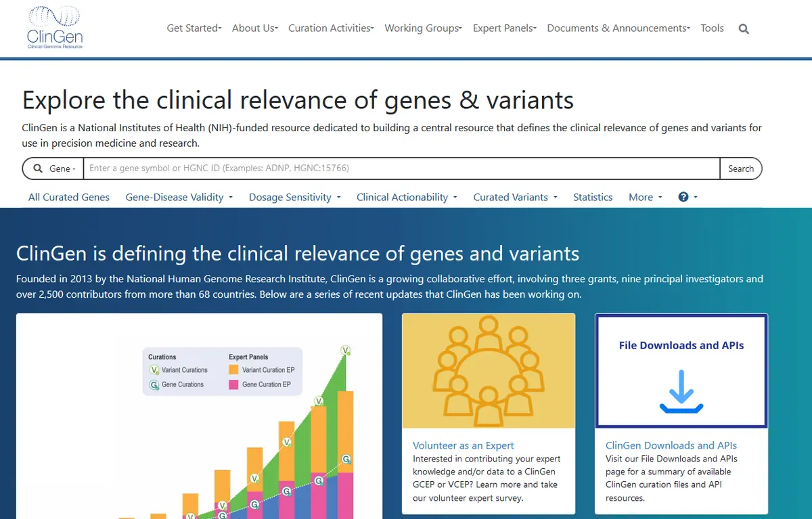This screenshot has height=519, width=812.
Task: Expand the More menu
Action: point(646,197)
